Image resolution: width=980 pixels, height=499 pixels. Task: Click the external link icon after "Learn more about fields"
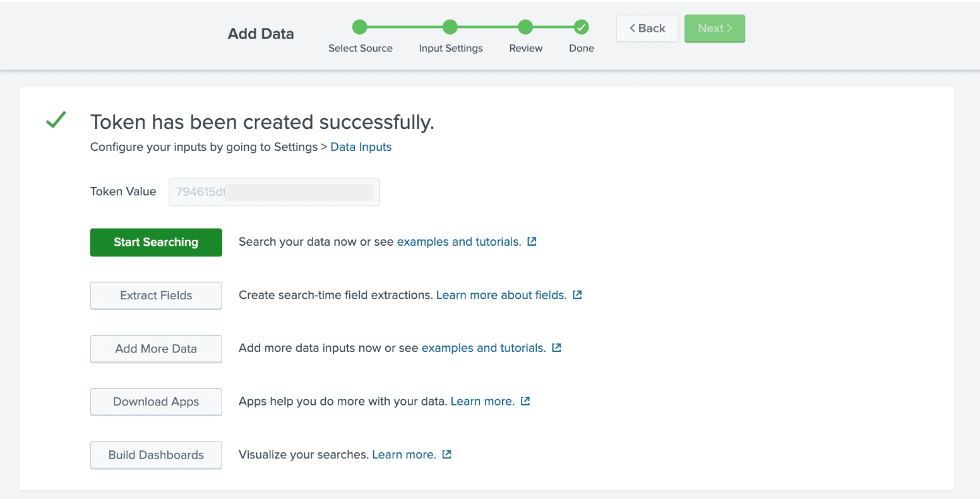pyautogui.click(x=577, y=294)
